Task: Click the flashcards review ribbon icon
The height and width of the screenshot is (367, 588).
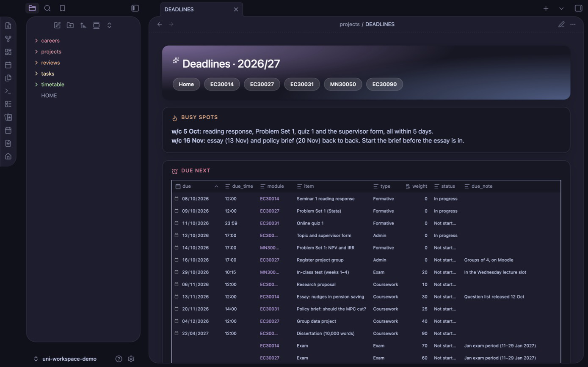Action: pos(8,117)
